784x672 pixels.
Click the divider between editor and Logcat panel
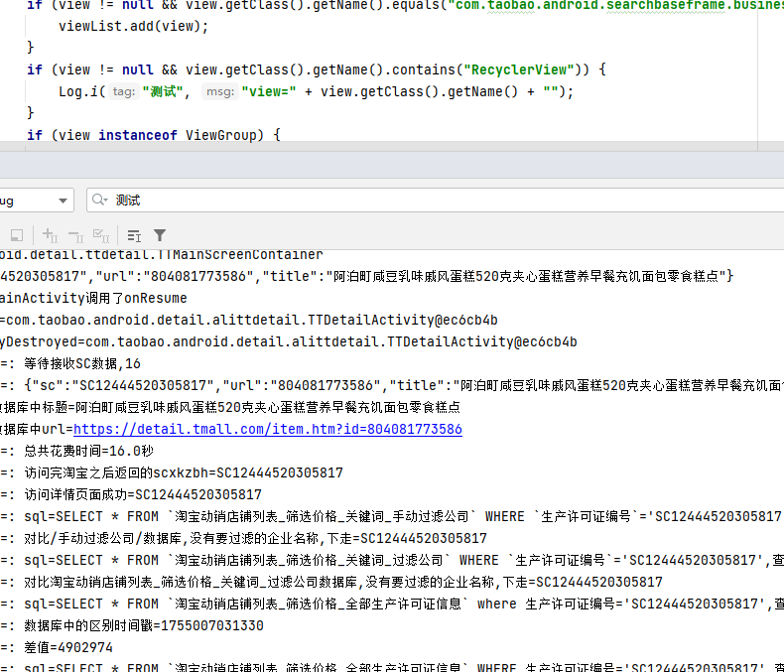point(392,148)
